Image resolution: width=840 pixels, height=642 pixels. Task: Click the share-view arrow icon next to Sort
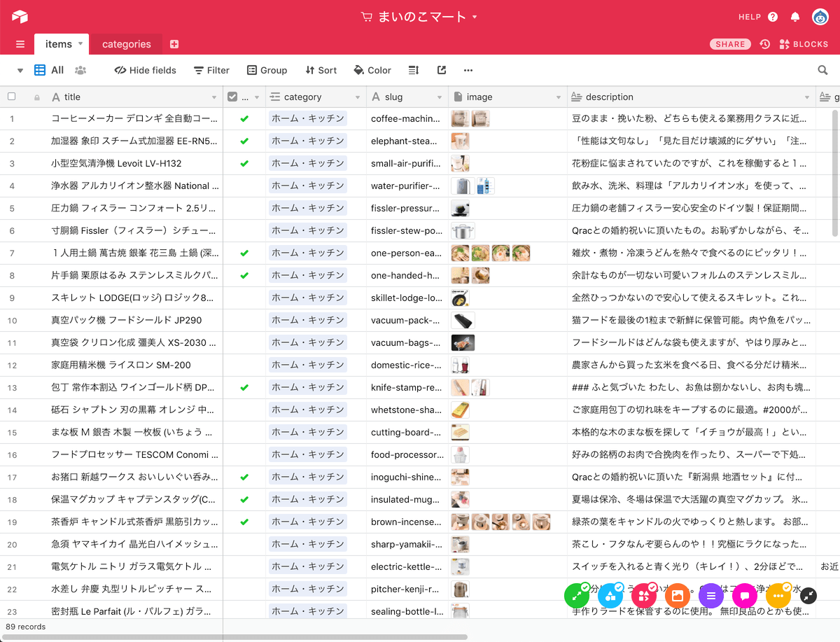coord(441,70)
